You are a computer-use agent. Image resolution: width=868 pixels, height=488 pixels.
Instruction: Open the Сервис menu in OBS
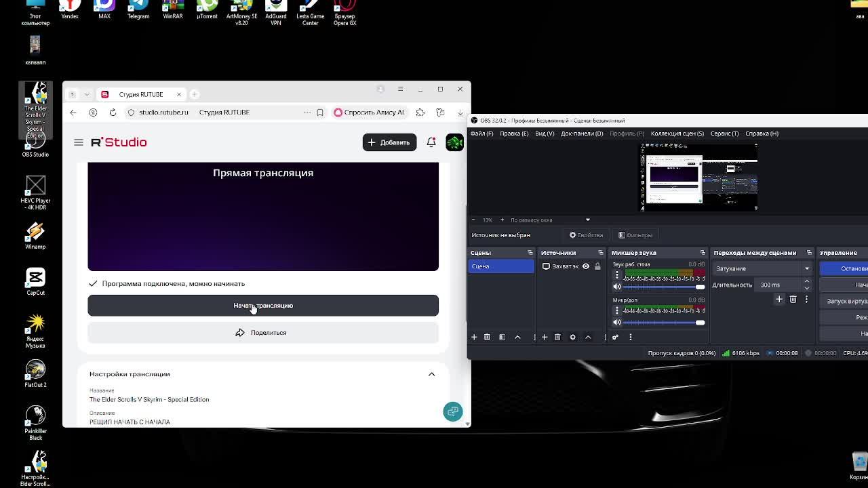(724, 134)
